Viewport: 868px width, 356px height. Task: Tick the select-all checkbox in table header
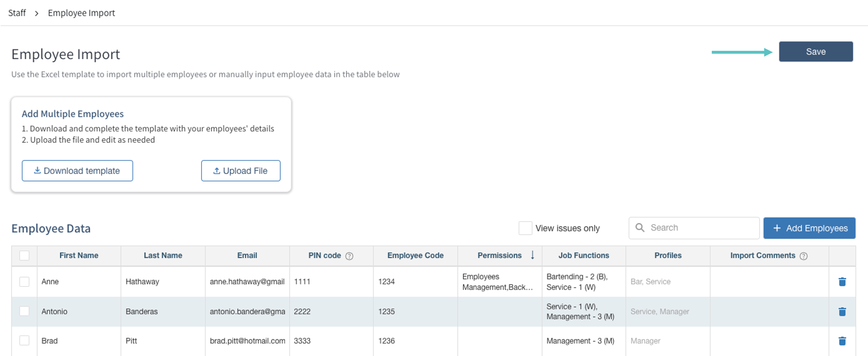tap(24, 255)
